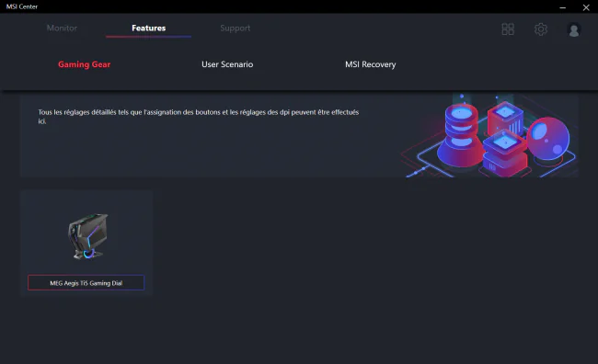Click the MSI Center title text
Screen dimensions: 598x364
(22, 6)
